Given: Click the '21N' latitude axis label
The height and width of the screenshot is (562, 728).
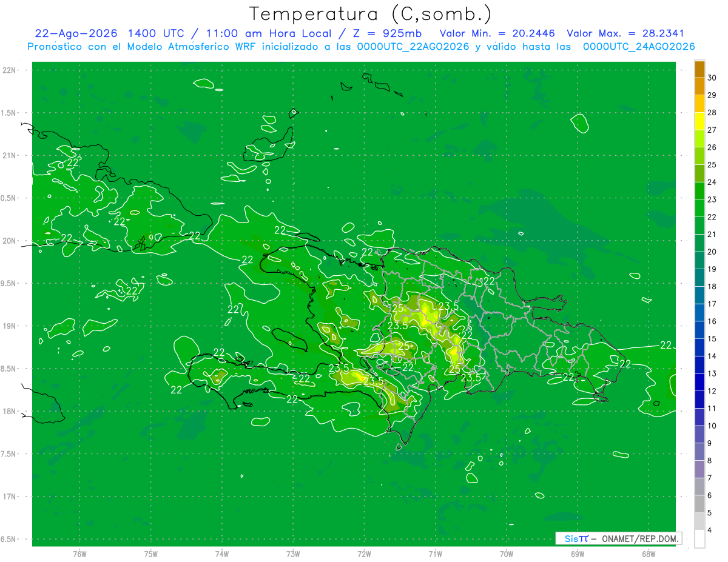Looking at the screenshot, I should click(10, 155).
